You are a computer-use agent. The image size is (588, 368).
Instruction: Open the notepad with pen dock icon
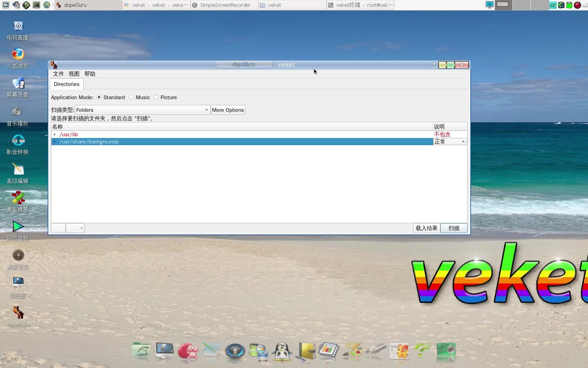[212, 350]
